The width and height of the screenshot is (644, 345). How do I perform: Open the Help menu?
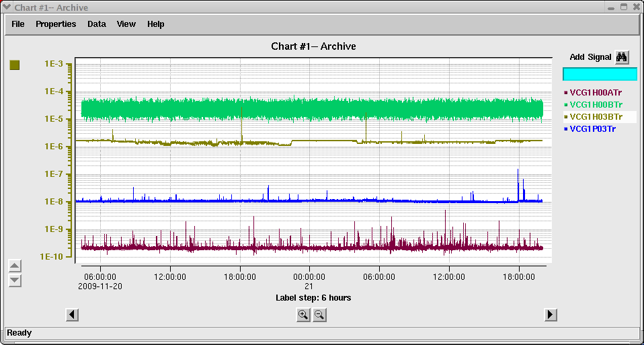[156, 24]
